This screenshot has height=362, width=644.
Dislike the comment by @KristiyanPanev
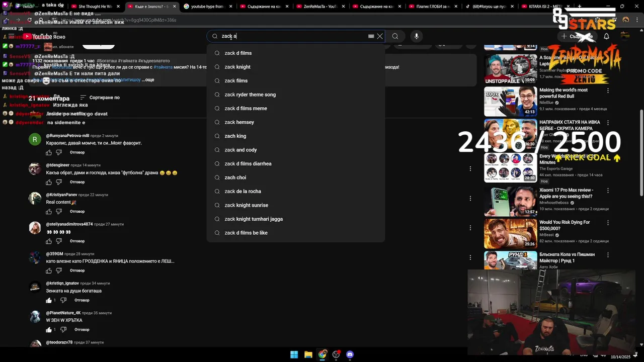(x=58, y=211)
